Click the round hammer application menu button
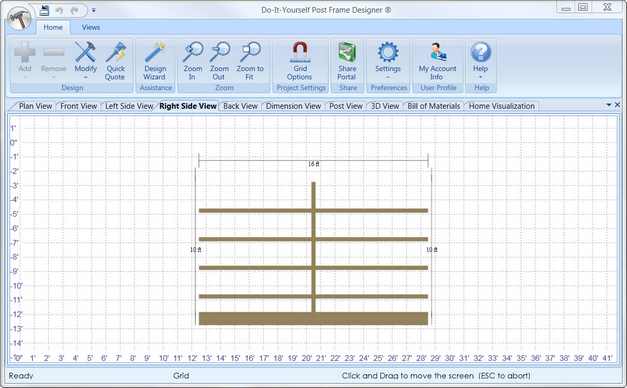This screenshot has height=388, width=627. [x=19, y=18]
